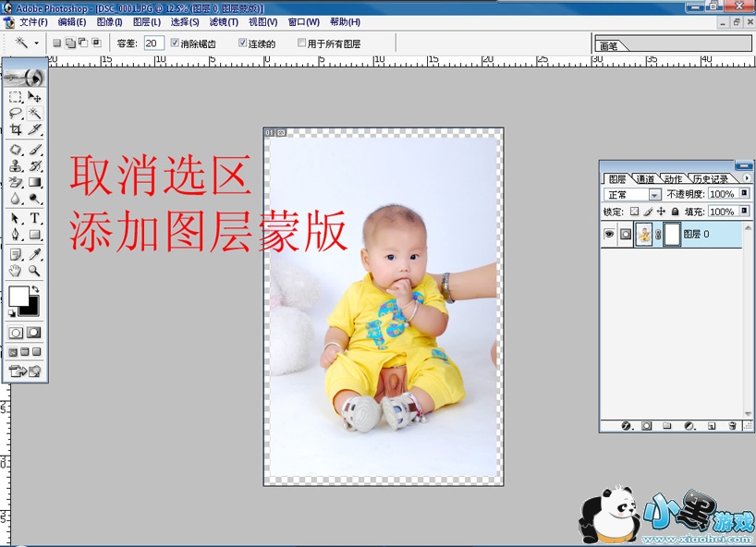The height and width of the screenshot is (547, 756).
Task: Select the History Brush tool
Action: [34, 166]
